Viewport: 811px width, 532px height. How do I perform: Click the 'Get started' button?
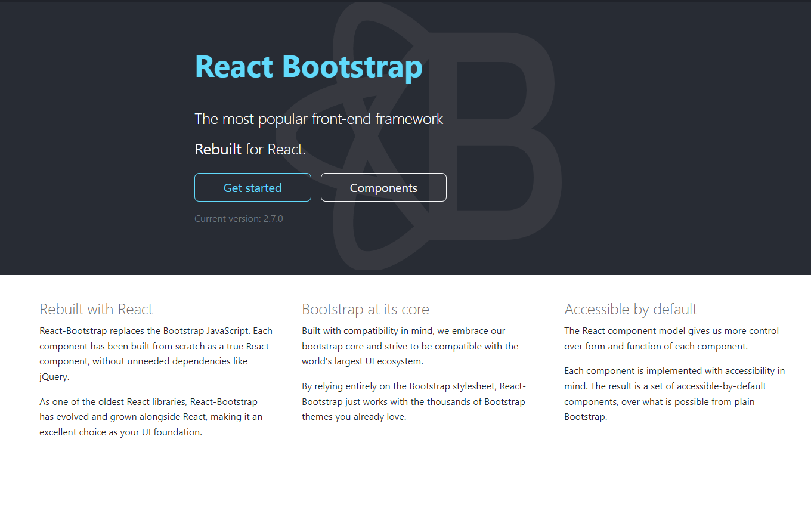tap(252, 187)
